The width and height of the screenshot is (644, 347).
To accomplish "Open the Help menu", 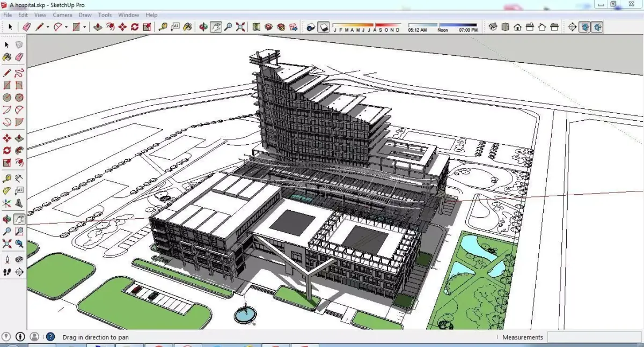I will [152, 15].
